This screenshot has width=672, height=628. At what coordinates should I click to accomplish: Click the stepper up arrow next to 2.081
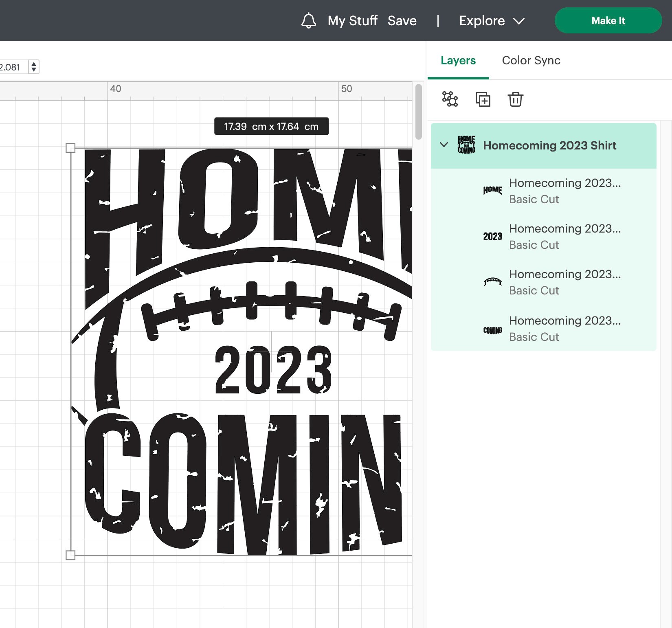34,64
